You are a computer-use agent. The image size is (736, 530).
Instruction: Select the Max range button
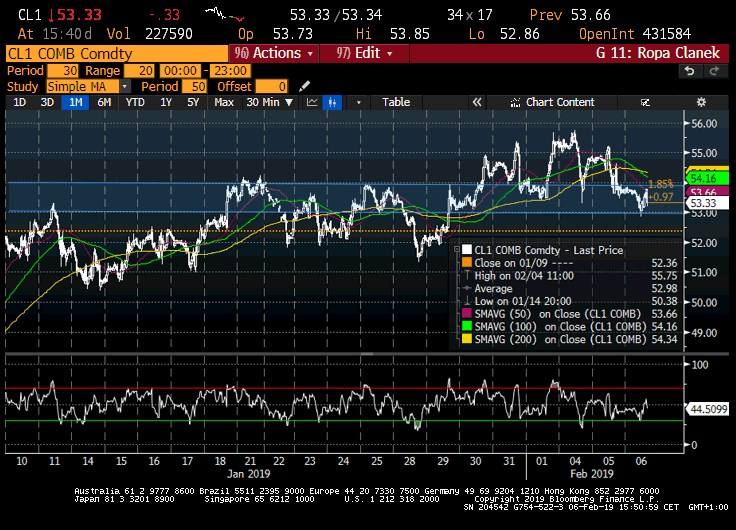[x=224, y=102]
